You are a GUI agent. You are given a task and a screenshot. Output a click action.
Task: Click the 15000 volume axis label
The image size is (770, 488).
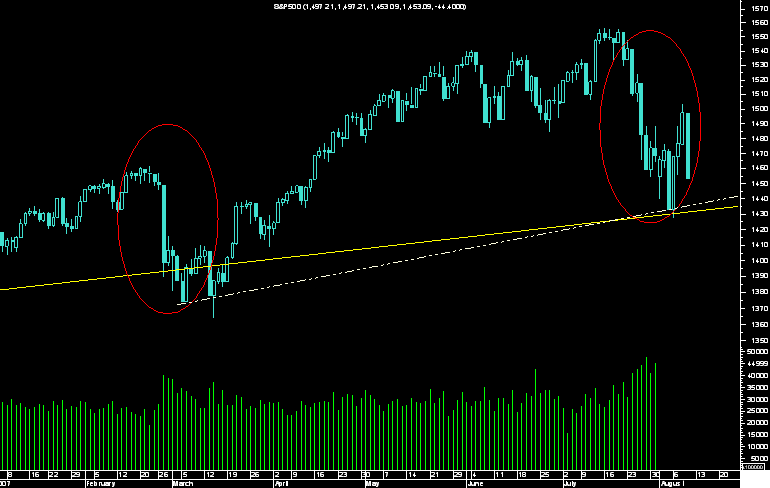pyautogui.click(x=758, y=435)
